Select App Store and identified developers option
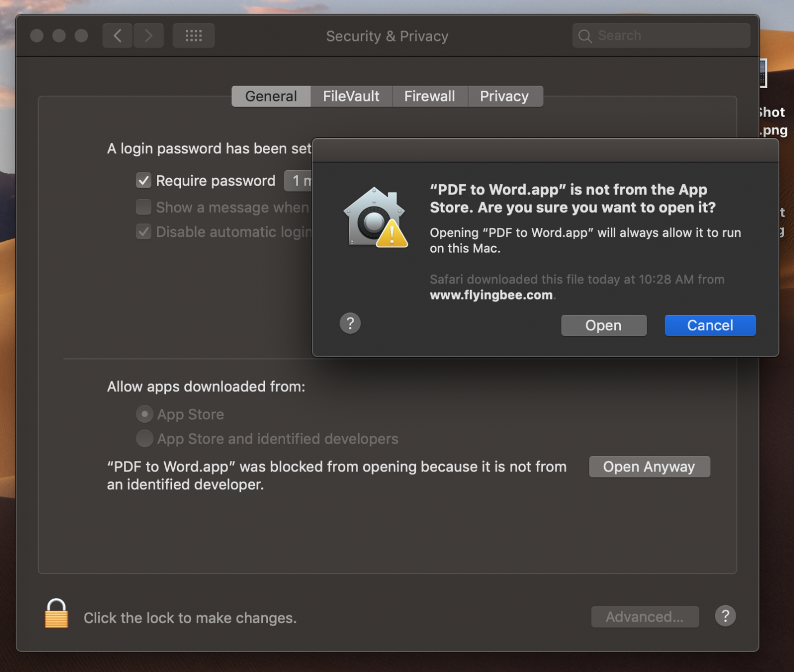 [x=145, y=438]
